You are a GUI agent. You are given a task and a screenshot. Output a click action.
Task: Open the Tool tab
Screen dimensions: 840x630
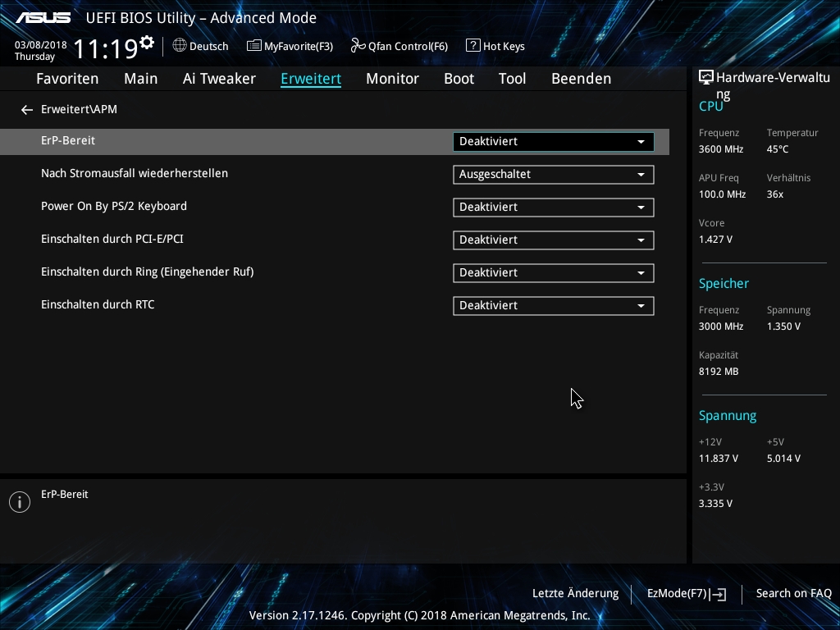coord(512,79)
